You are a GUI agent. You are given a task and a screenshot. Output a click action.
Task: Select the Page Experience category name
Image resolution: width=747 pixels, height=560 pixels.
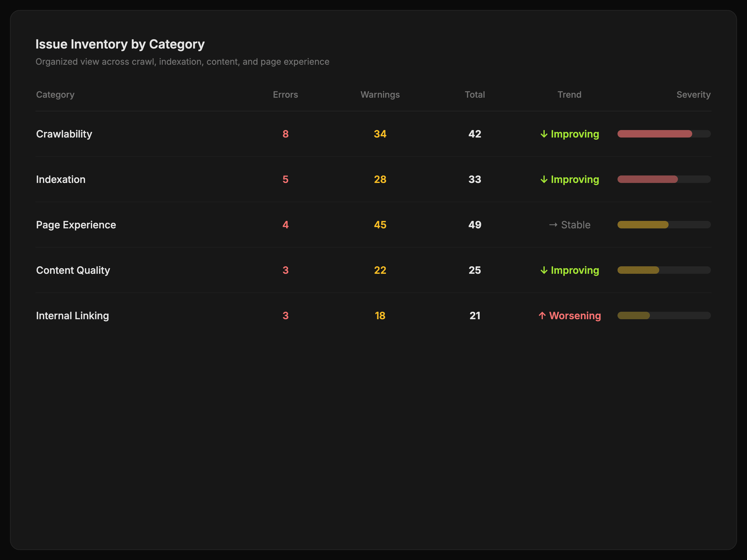click(x=76, y=225)
